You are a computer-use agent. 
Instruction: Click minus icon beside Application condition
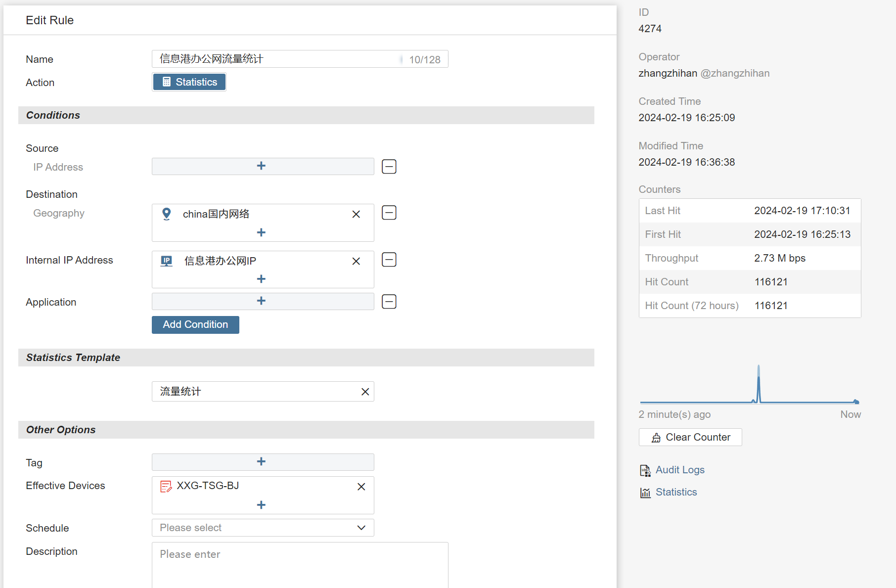pos(389,302)
